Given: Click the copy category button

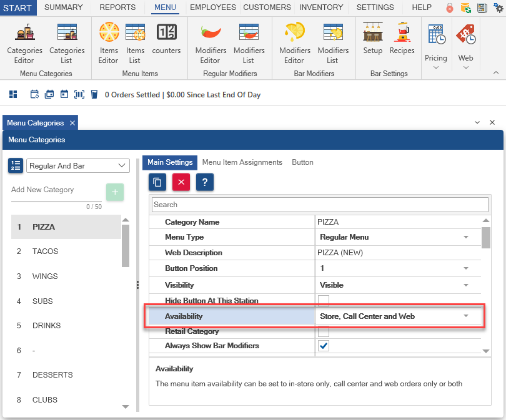Looking at the screenshot, I should coord(157,182).
